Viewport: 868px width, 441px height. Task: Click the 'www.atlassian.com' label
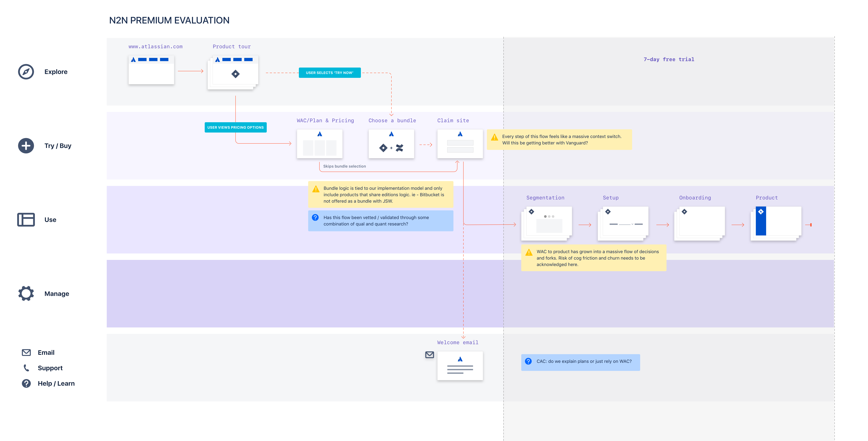(x=155, y=46)
